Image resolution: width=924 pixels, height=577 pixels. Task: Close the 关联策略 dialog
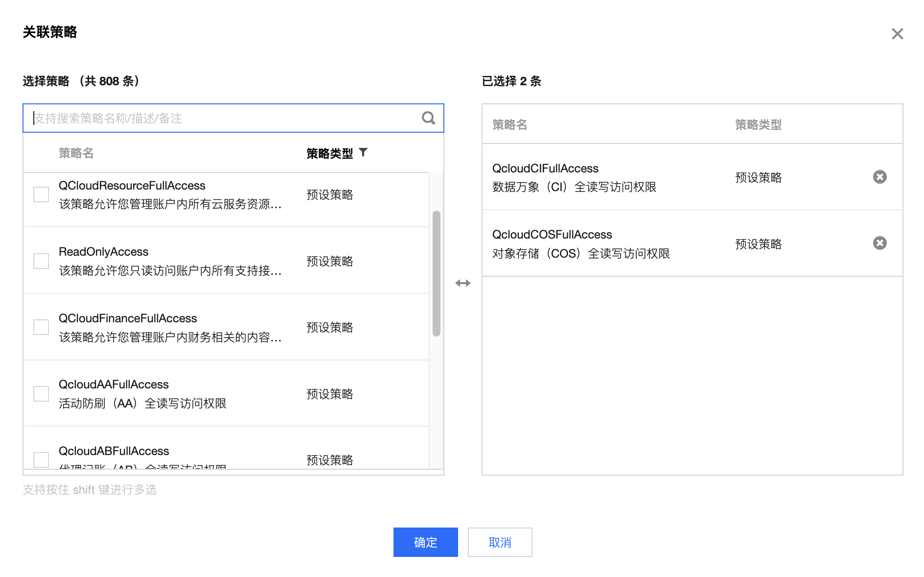(x=897, y=34)
